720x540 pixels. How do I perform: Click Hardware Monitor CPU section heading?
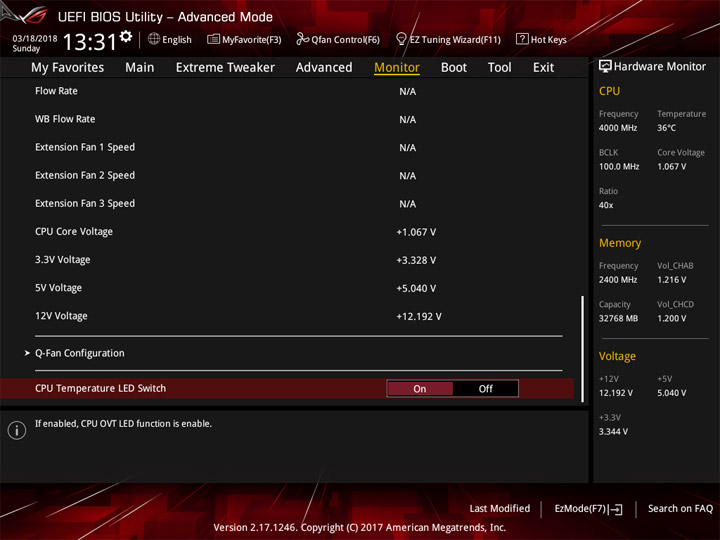609,91
